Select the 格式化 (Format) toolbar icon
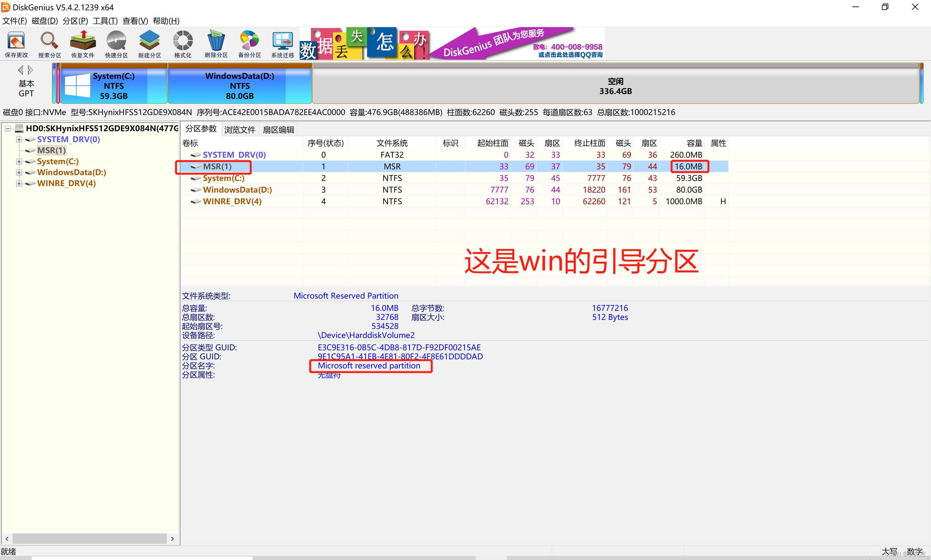 (x=183, y=45)
